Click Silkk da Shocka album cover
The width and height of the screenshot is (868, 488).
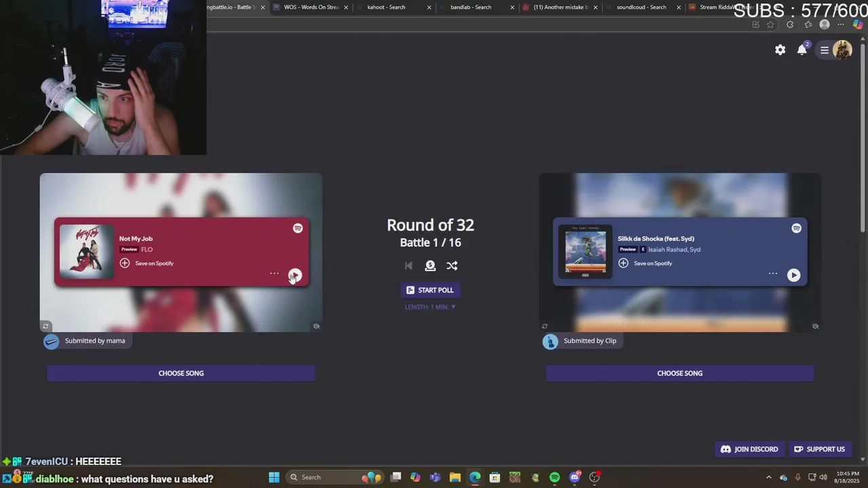[585, 251]
